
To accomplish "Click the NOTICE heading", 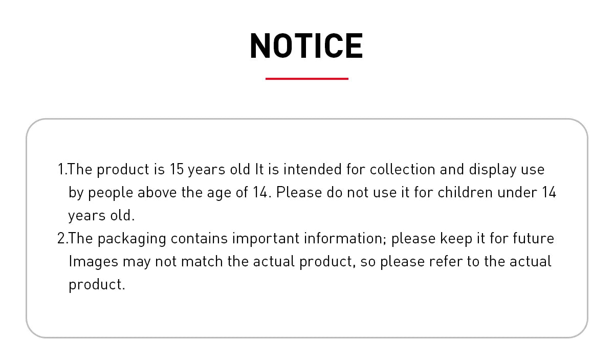I will pyautogui.click(x=306, y=46).
